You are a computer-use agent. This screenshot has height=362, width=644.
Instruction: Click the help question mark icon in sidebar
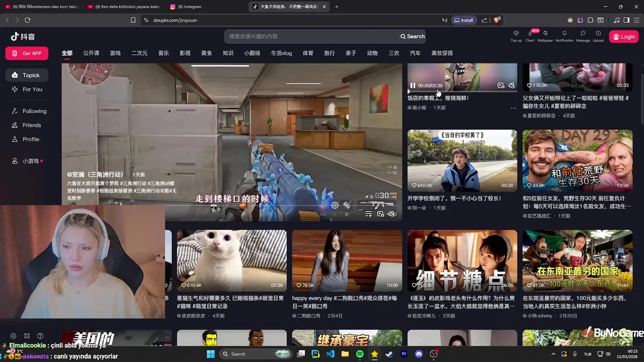click(x=40, y=336)
